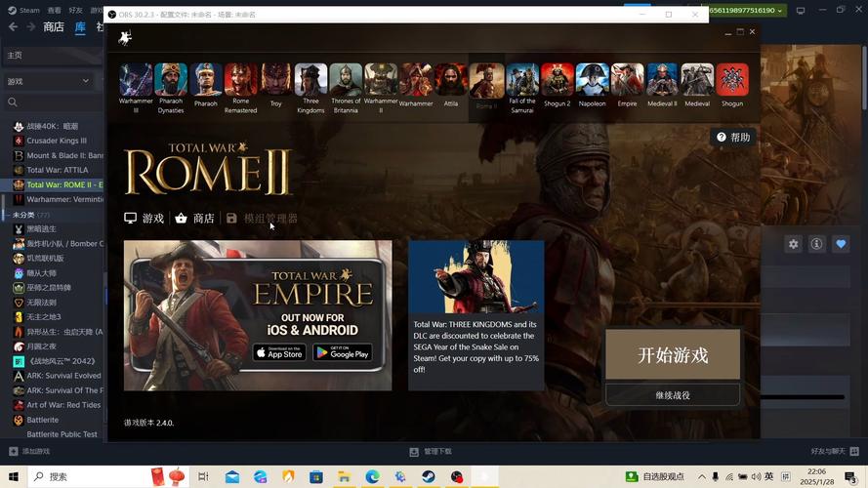
Task: Open Steam account name dropdown
Action: pos(746,10)
